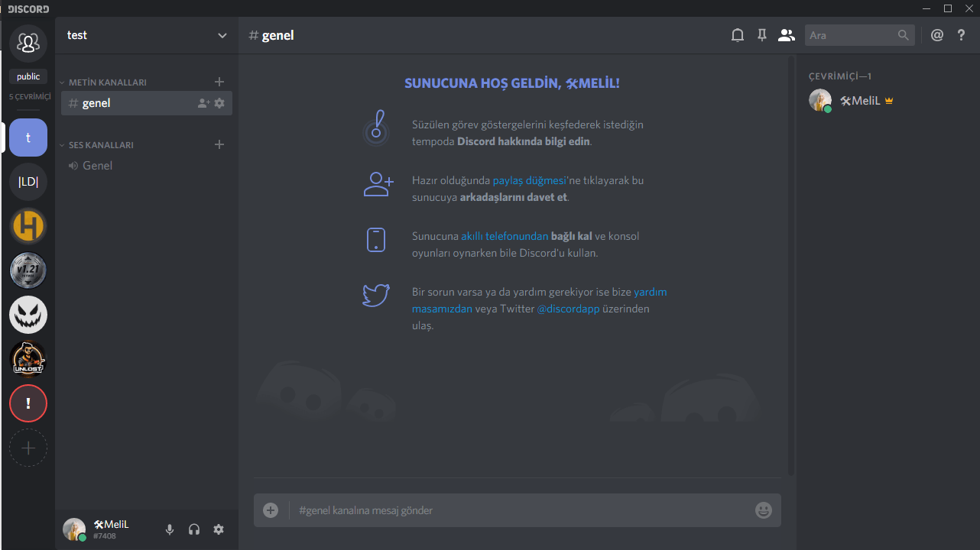
Task: Deafen with the headphones icon
Action: click(194, 529)
